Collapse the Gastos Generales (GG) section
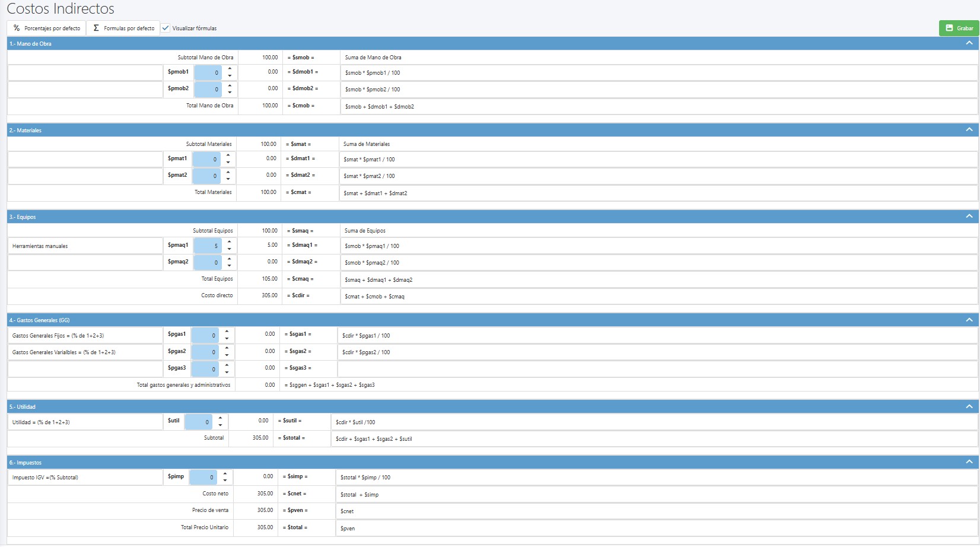Screen dimensions: 980x547 (969, 320)
